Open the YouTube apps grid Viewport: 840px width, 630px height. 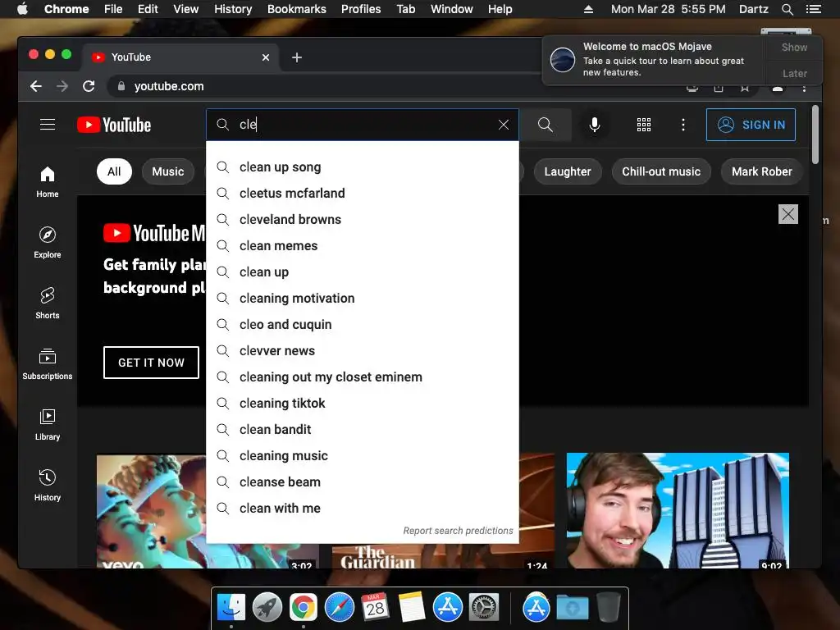click(644, 125)
